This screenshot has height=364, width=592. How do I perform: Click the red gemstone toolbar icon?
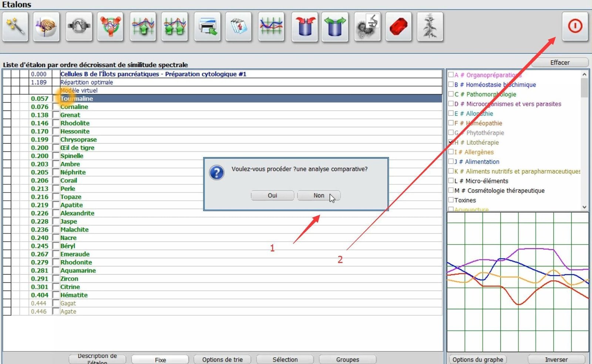click(398, 27)
